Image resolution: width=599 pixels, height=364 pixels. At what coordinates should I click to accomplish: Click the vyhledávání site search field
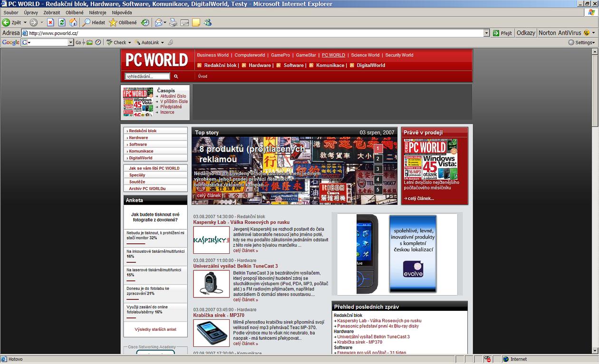point(147,76)
